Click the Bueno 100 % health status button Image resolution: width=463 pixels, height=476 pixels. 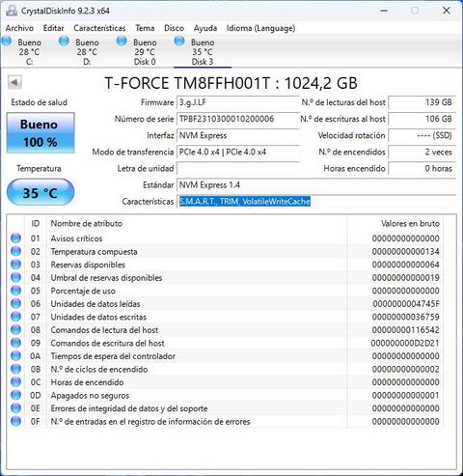pos(41,132)
